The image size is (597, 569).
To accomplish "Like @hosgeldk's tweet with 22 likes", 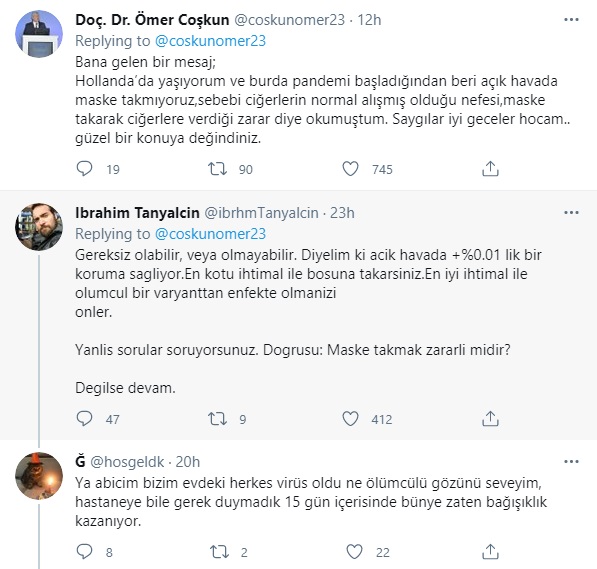I will [354, 551].
